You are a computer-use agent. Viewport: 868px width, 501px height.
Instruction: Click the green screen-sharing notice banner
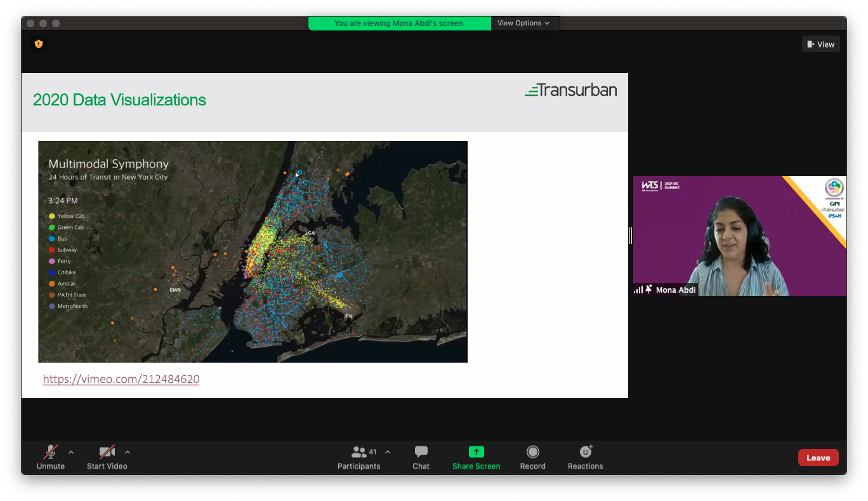(399, 23)
